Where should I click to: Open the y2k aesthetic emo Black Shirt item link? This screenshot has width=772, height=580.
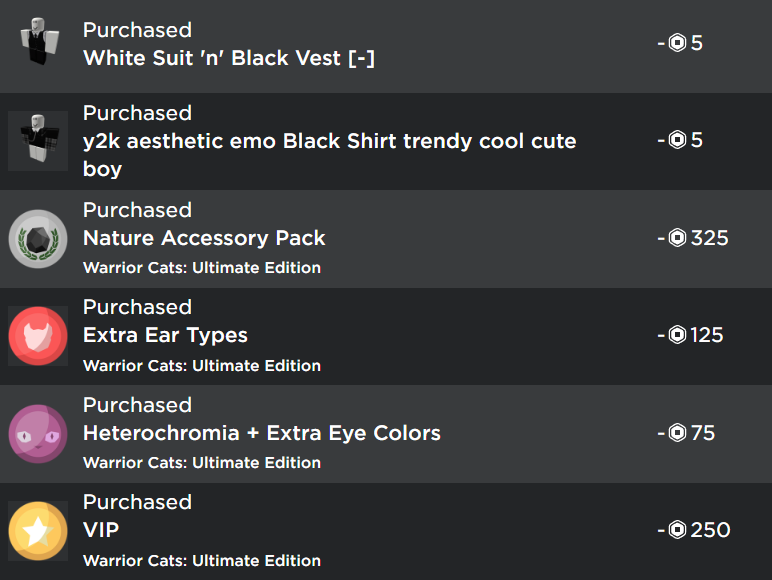click(x=329, y=141)
